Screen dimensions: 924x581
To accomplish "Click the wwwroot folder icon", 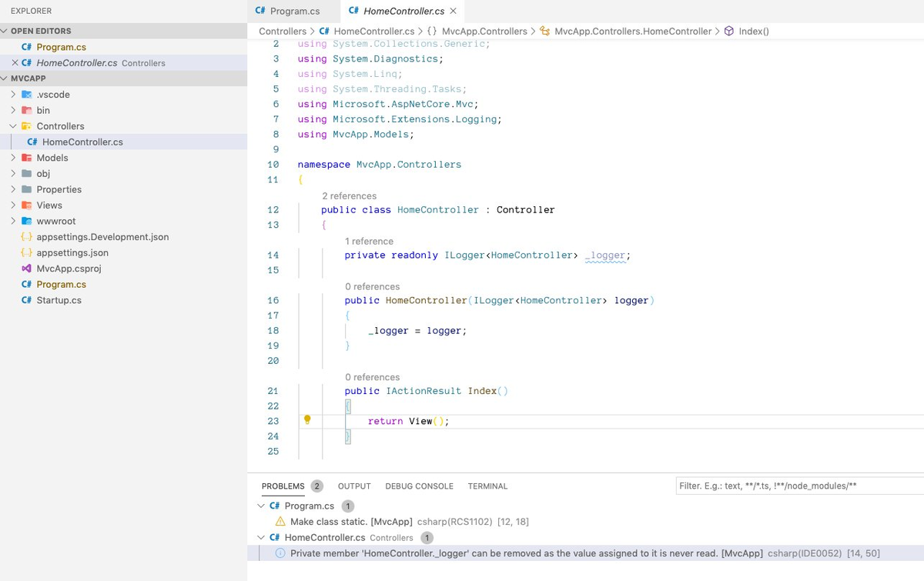I will click(26, 221).
